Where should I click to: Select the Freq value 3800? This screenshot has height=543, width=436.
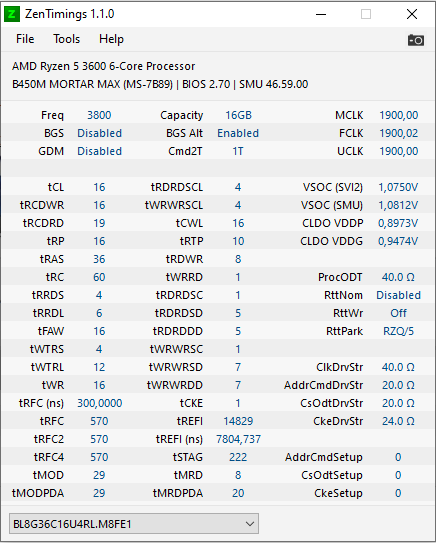99,115
